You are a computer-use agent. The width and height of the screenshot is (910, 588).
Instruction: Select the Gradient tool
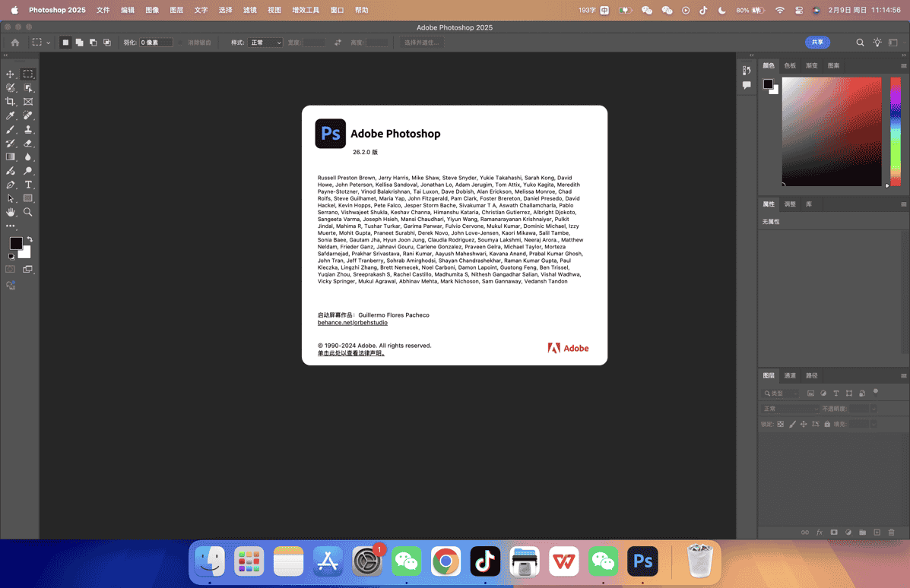[x=10, y=156]
